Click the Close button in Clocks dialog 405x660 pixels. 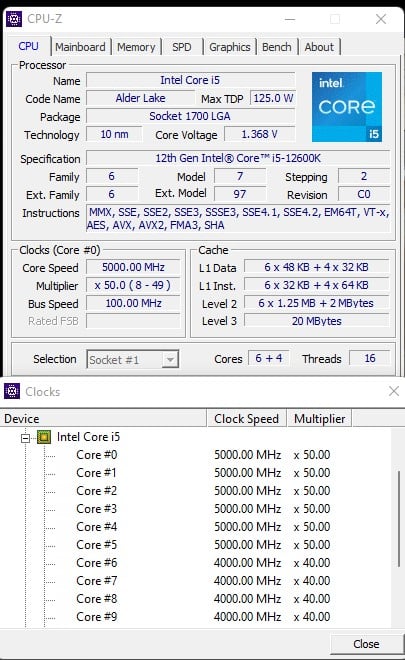click(366, 644)
